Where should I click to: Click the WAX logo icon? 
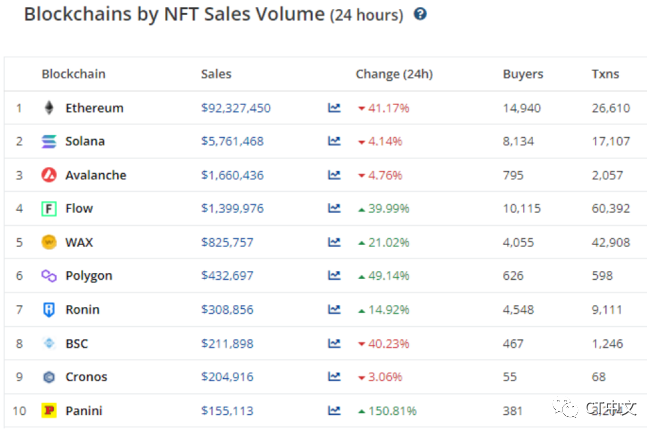click(x=49, y=242)
